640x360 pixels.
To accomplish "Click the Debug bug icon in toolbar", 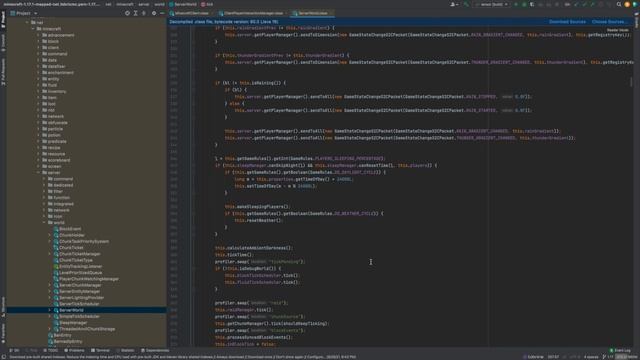I will point(524,4).
